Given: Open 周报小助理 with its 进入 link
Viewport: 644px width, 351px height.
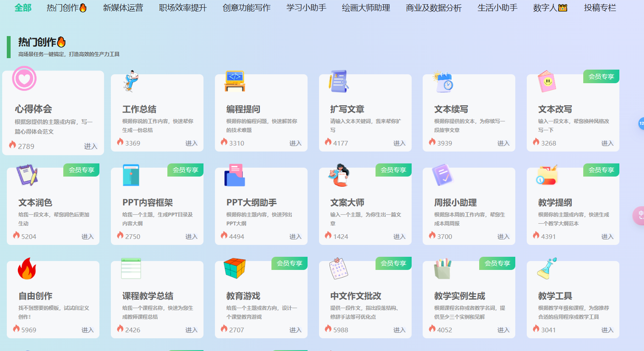Looking at the screenshot, I should [x=503, y=236].
